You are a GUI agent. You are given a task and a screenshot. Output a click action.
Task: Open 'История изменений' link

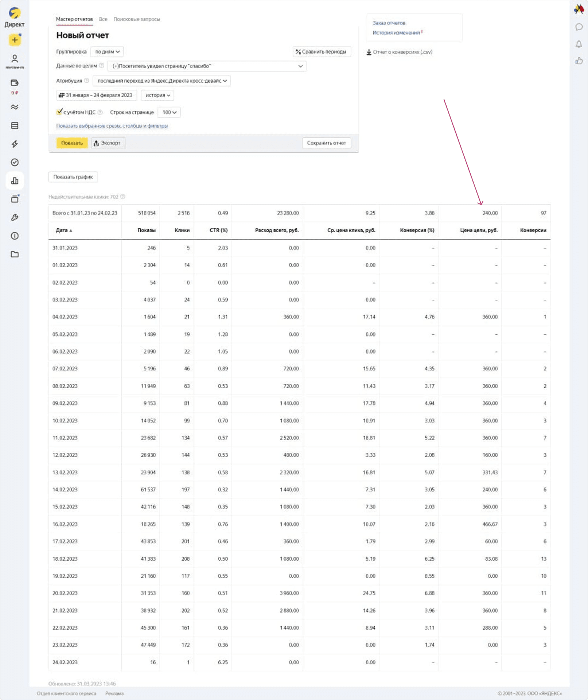click(x=396, y=33)
